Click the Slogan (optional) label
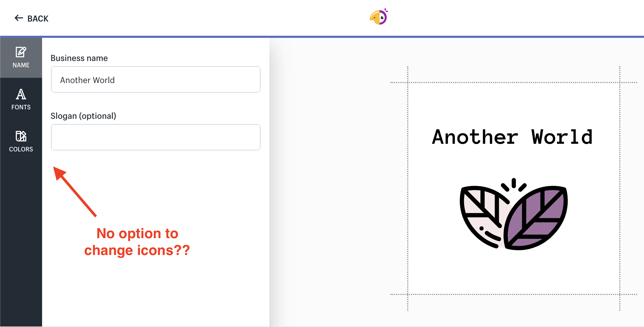This screenshot has width=644, height=327. click(x=83, y=116)
